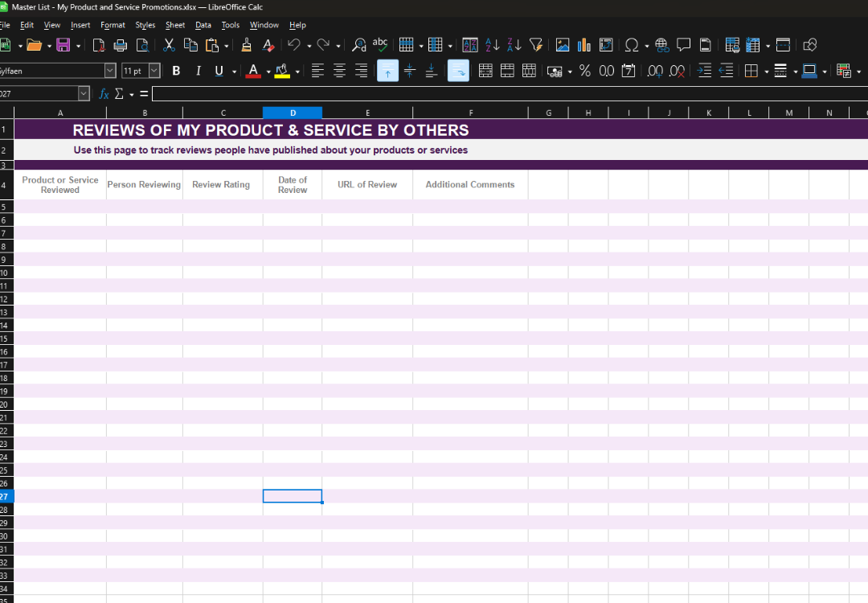Open the Sheet menu
The width and height of the screenshot is (868, 603).
pyautogui.click(x=175, y=25)
